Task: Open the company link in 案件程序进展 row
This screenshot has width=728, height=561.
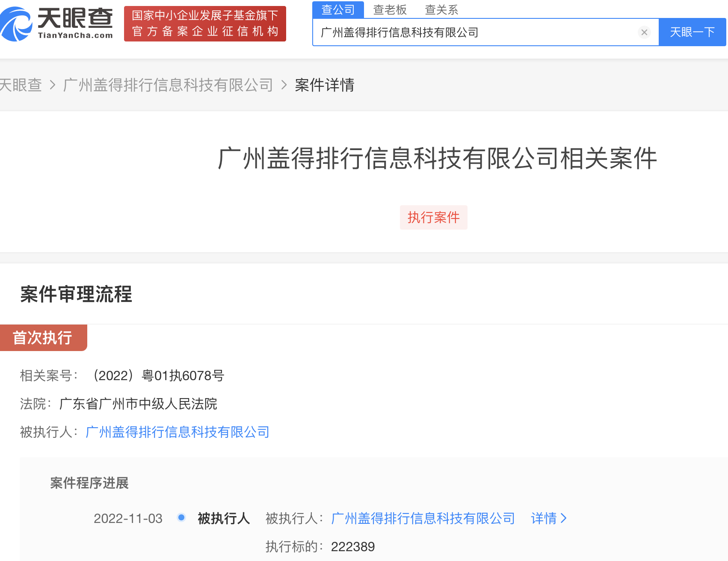Action: [x=423, y=518]
